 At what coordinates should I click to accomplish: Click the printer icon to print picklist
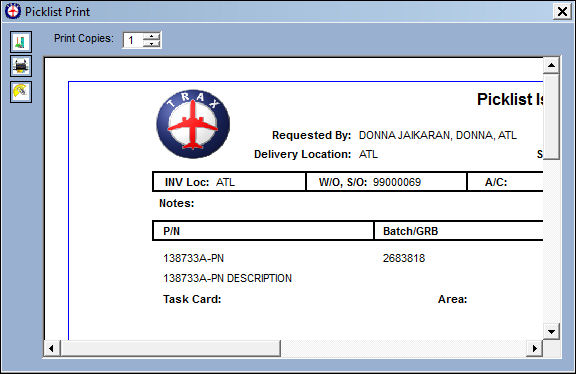tap(21, 66)
